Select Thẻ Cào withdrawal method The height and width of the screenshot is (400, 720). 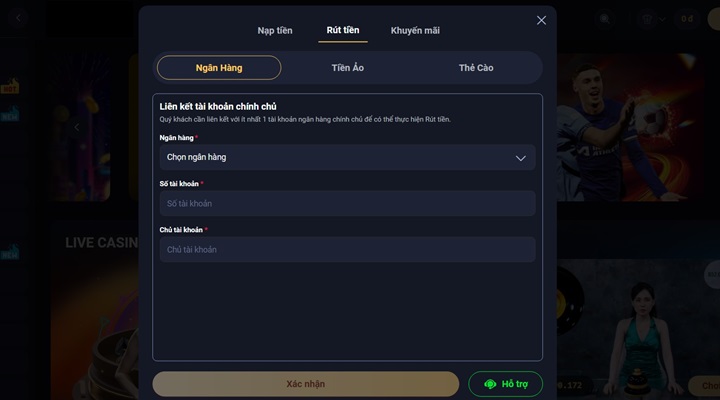click(x=476, y=68)
